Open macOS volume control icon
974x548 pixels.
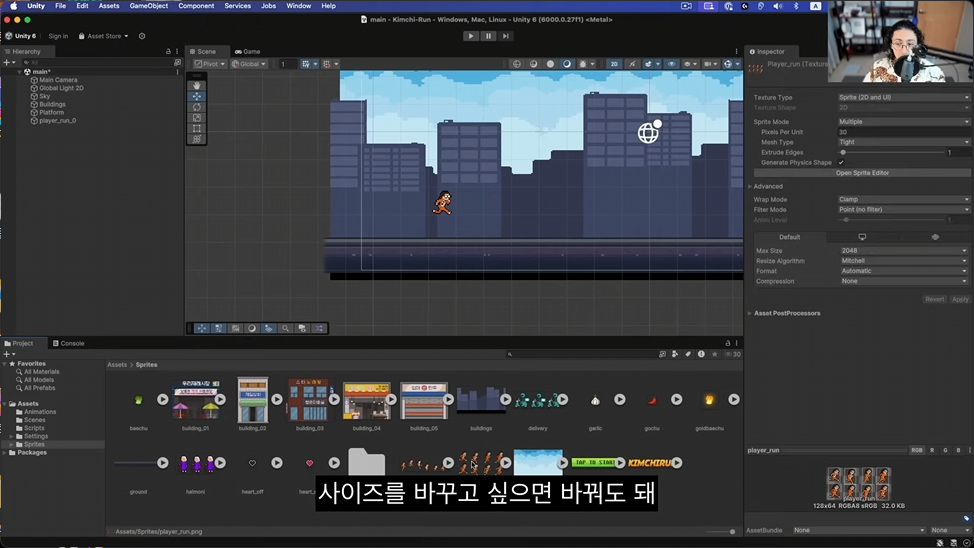(x=778, y=6)
